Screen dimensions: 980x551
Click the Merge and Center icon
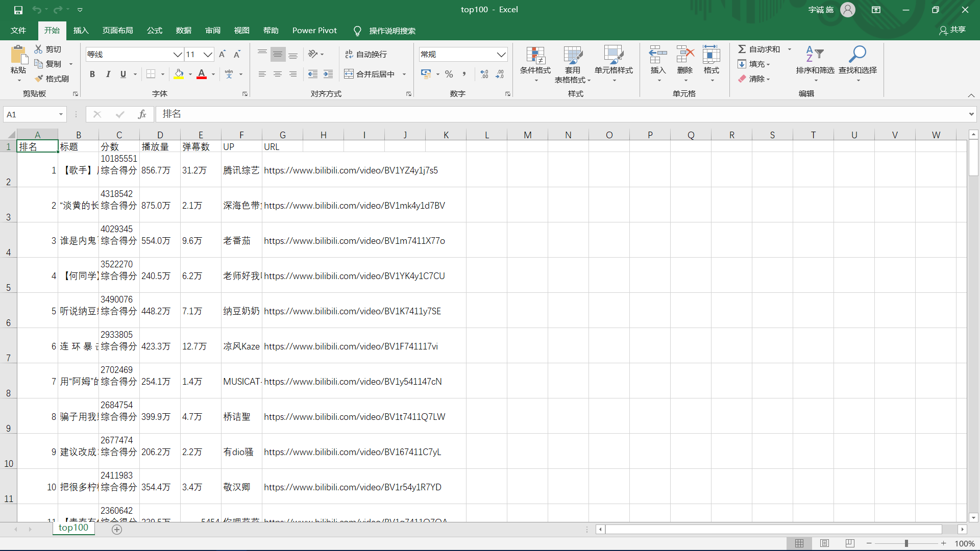point(349,74)
